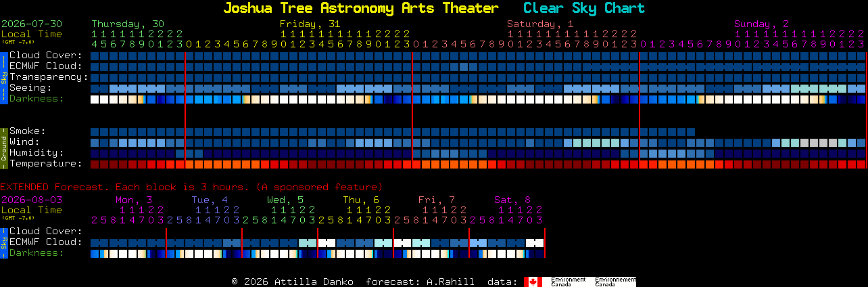
Task: Click the white ECMWF Cloud block under Sat, 8
Action: (535, 242)
